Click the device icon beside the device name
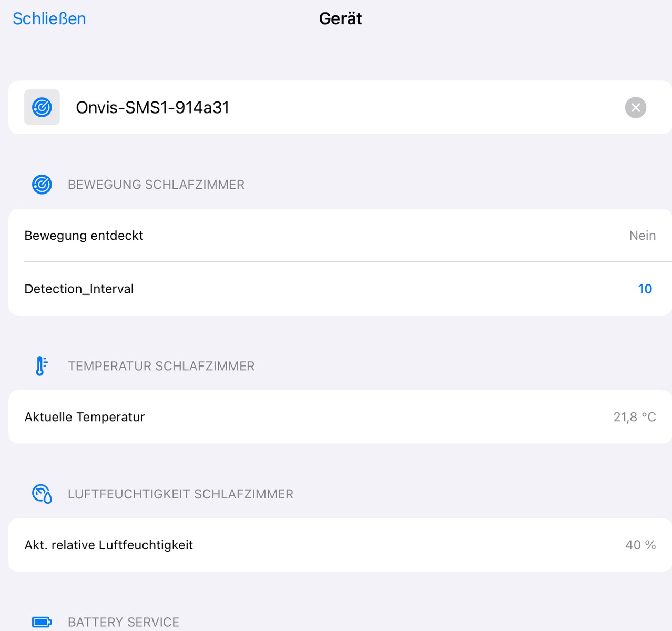Viewport: 672px width, 631px height. [42, 107]
